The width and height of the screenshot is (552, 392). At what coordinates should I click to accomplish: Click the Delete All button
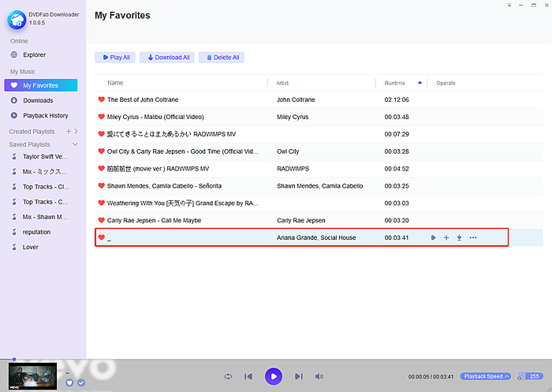[222, 58]
